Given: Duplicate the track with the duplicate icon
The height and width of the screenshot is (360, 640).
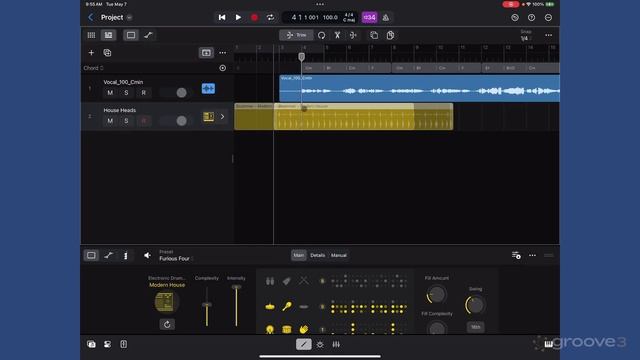Looking at the screenshot, I should 107,53.
